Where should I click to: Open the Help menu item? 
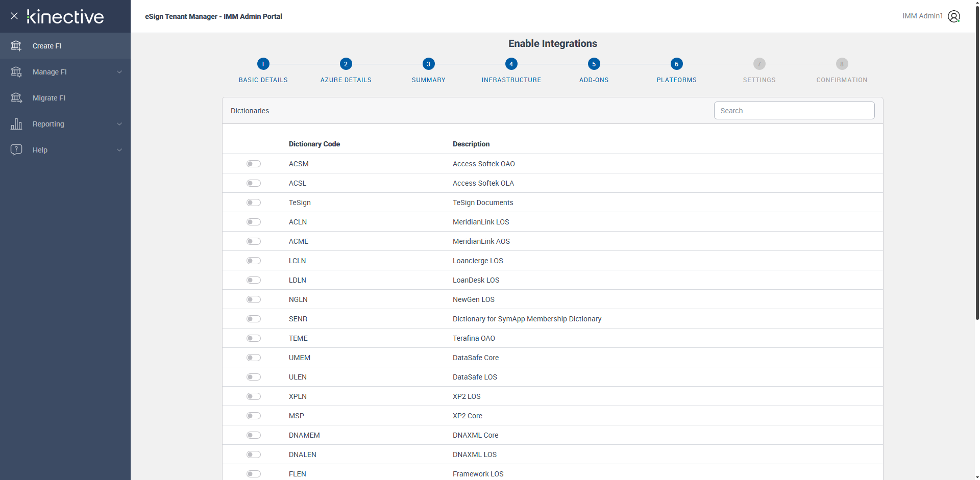pos(65,150)
